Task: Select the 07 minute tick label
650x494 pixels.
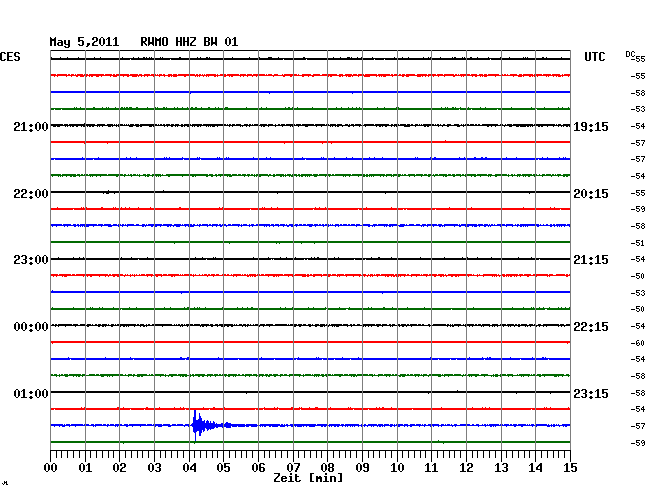Action: pyautogui.click(x=293, y=468)
